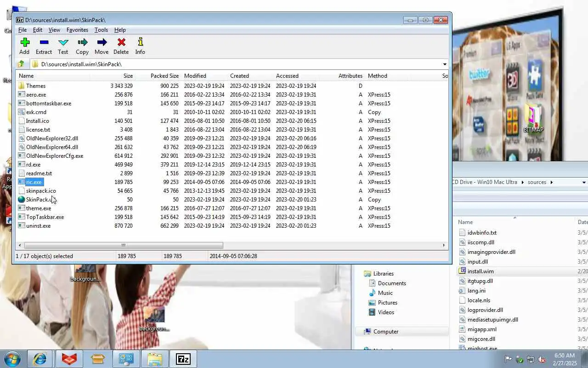This screenshot has width=588, height=368.
Task: Click Internet Explorer taskbar icon
Action: pos(40,359)
